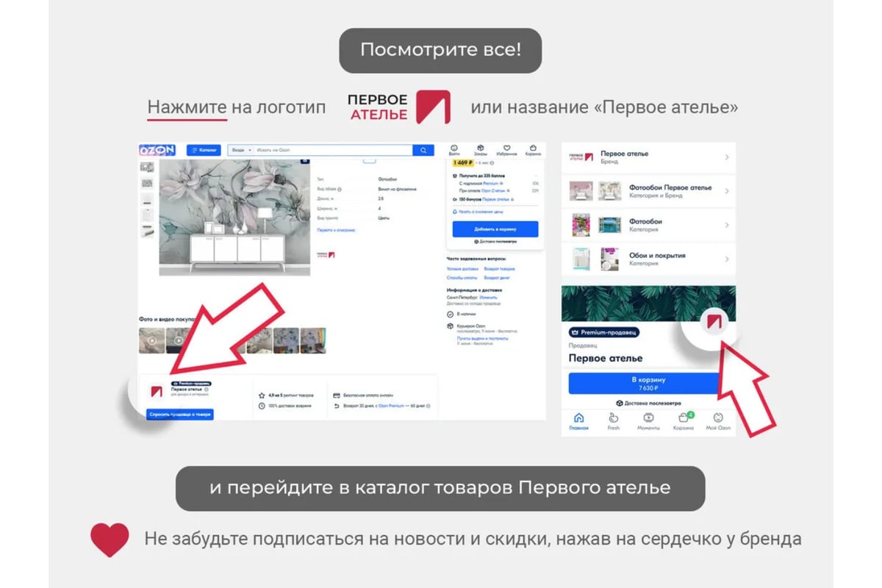Open the Мой Ozon tab in the mobile bar
The image size is (882, 588).
pos(718,421)
